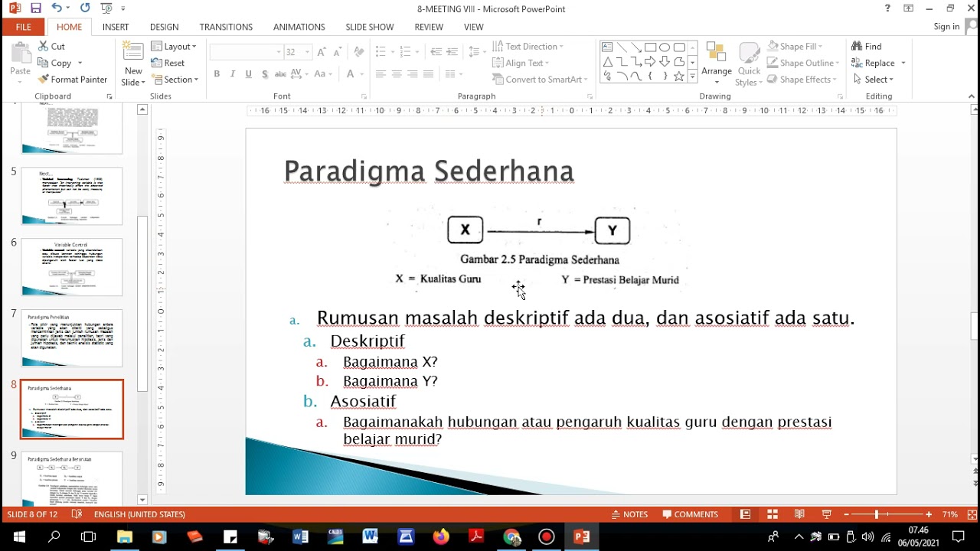Switch to the SLIDE SHOW tab

pyautogui.click(x=370, y=27)
